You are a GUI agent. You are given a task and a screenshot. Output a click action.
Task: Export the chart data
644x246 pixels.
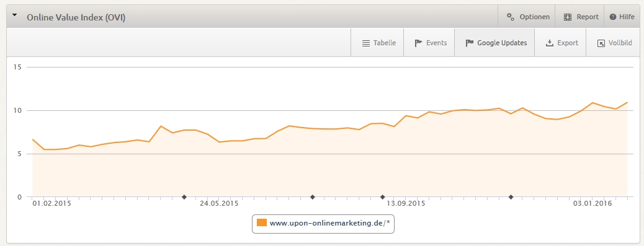[x=561, y=43]
